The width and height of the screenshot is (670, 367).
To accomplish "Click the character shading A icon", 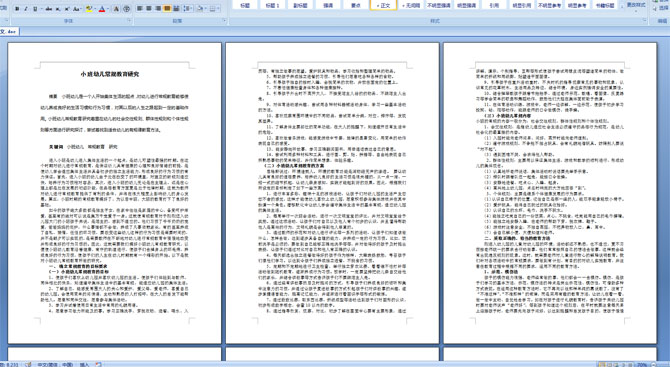I will coord(116,9).
